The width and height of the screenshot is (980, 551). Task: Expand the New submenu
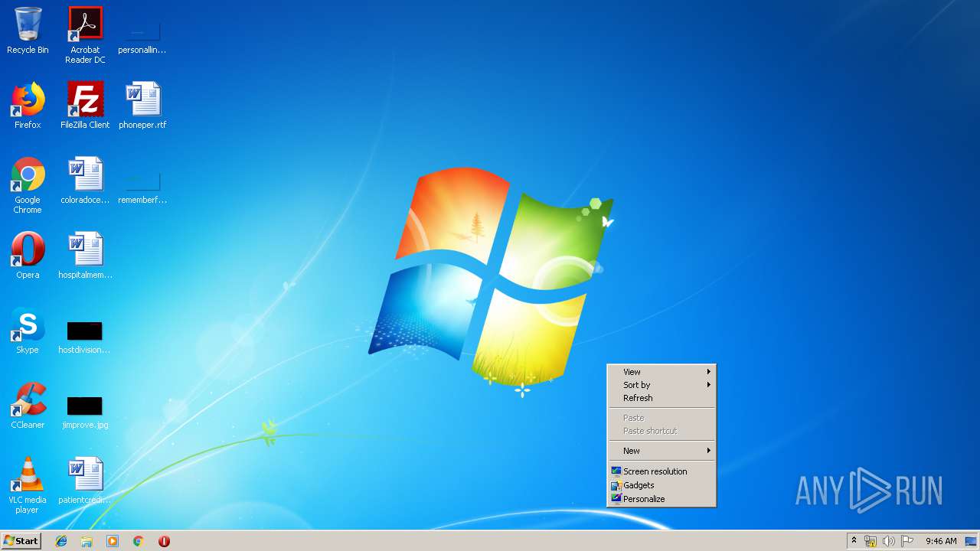(x=661, y=451)
